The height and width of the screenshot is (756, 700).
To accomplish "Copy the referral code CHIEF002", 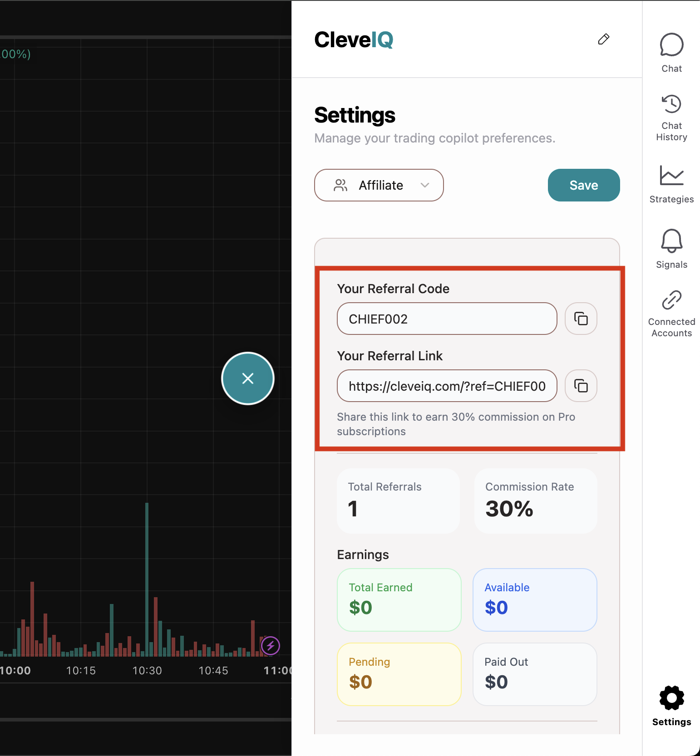I will coord(581,319).
